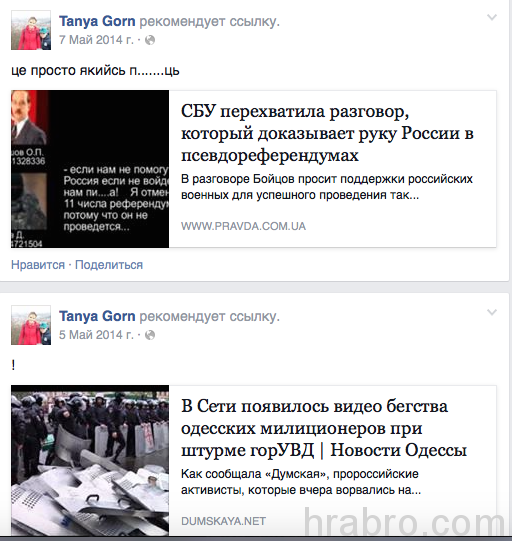Screen dimensions: 512x541
Task: Like the pravda.com.ua post via Нравится
Action: (x=38, y=265)
